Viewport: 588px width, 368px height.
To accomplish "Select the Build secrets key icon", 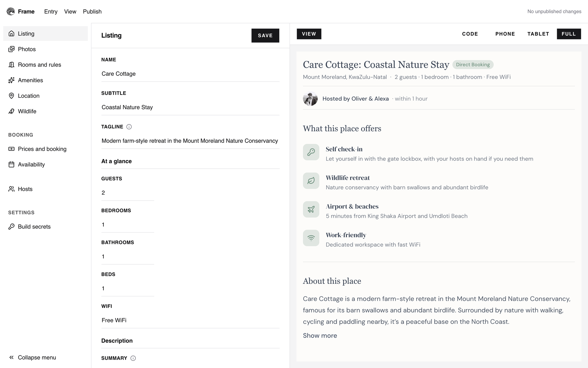I will pos(11,227).
